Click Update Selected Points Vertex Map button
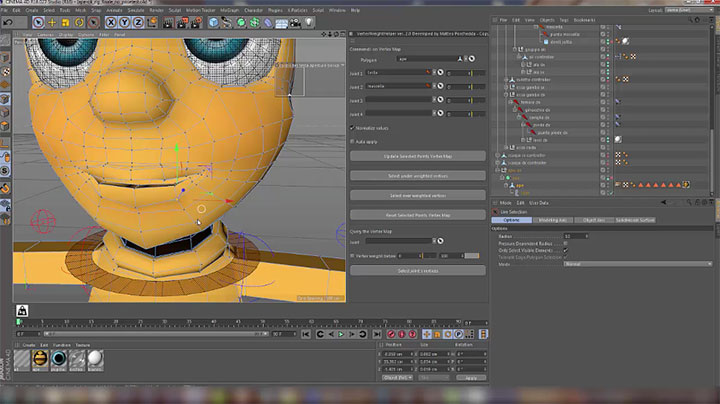 (417, 156)
